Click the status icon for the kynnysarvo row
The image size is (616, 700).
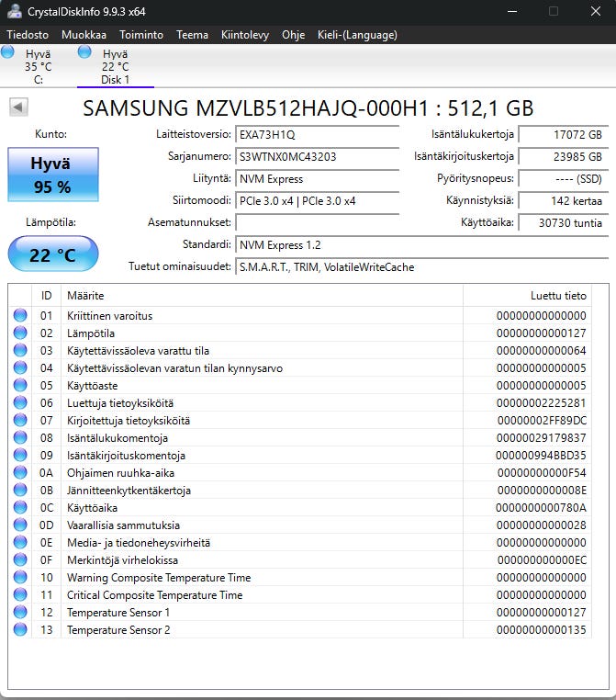pos(20,367)
